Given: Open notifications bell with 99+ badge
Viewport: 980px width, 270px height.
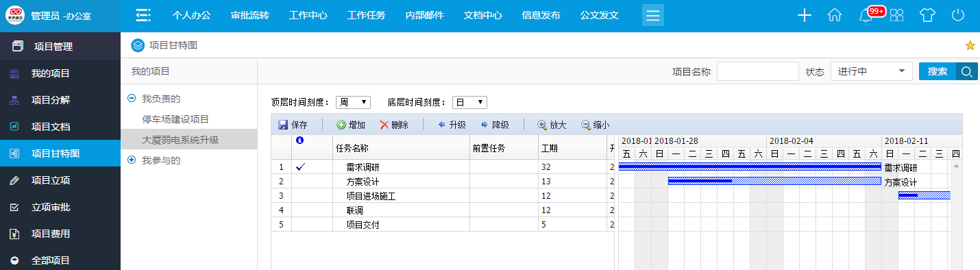Looking at the screenshot, I should [x=866, y=15].
